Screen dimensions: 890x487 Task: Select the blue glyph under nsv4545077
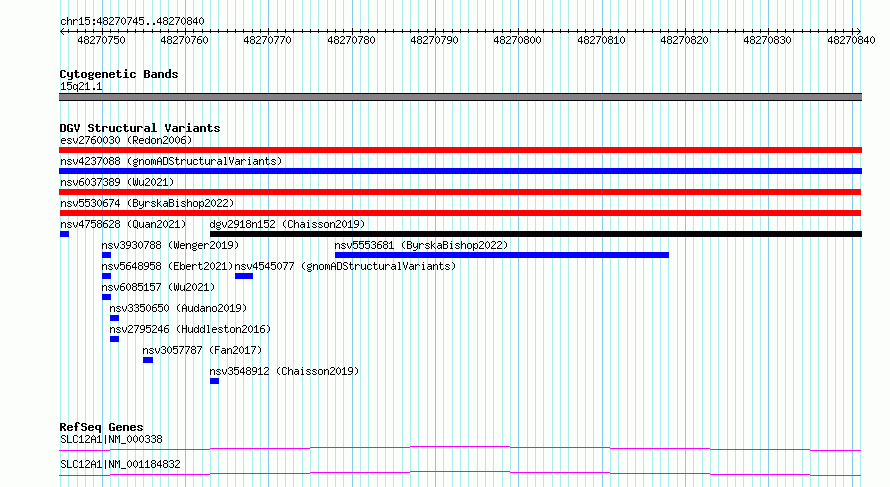tap(244, 276)
